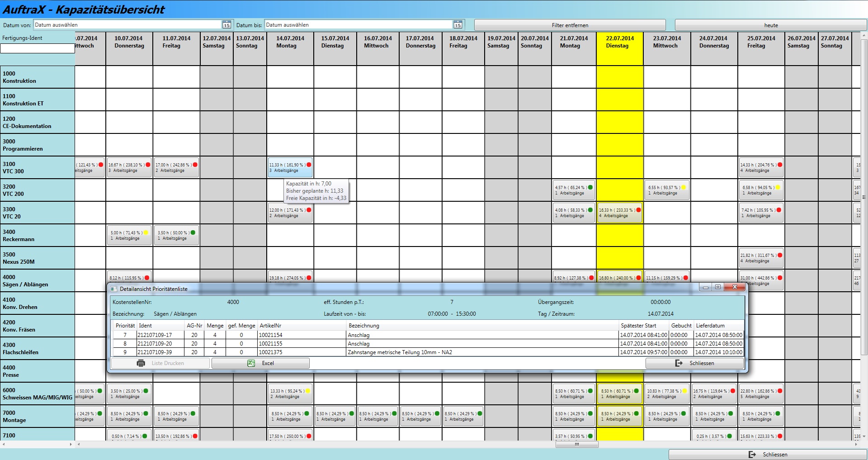Open the 14,33 h (204,76 %) VTC 300 cell
The image size is (868, 460).
(761, 167)
